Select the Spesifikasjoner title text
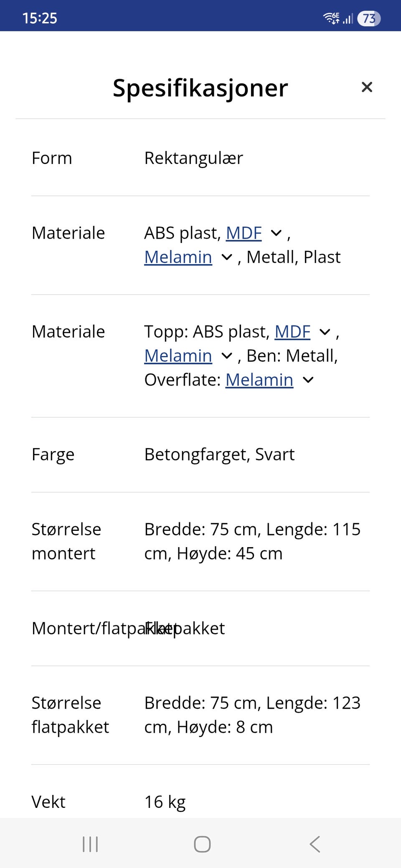The height and width of the screenshot is (868, 401). [200, 88]
